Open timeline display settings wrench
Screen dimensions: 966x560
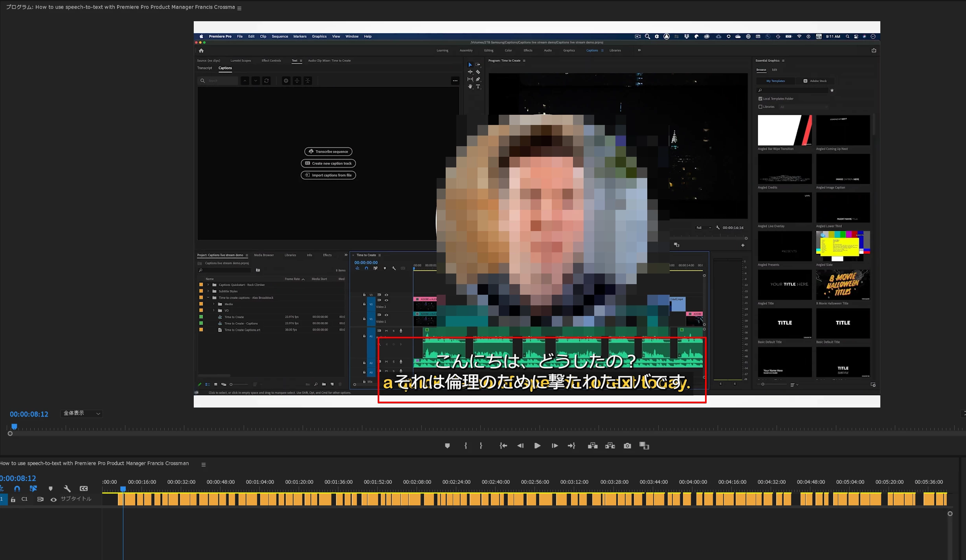tap(67, 488)
